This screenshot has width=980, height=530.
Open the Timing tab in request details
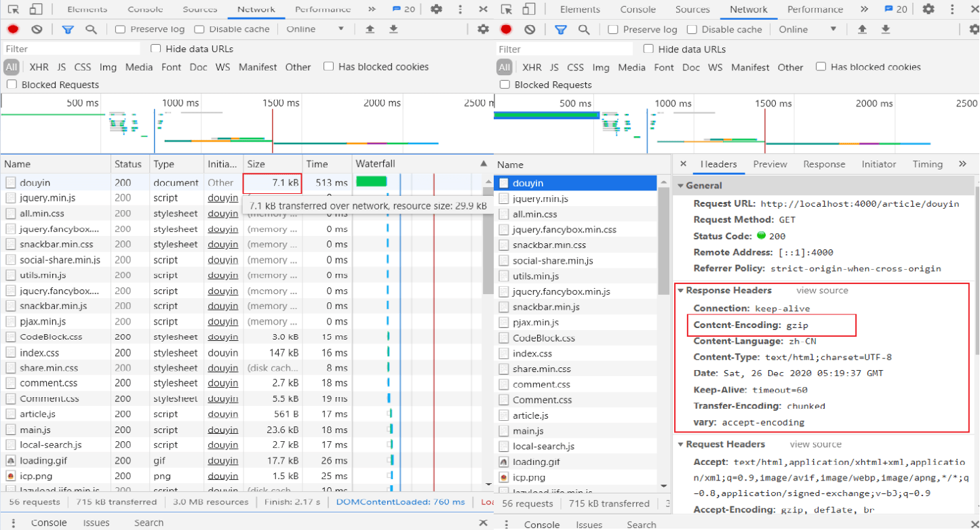pyautogui.click(x=927, y=164)
